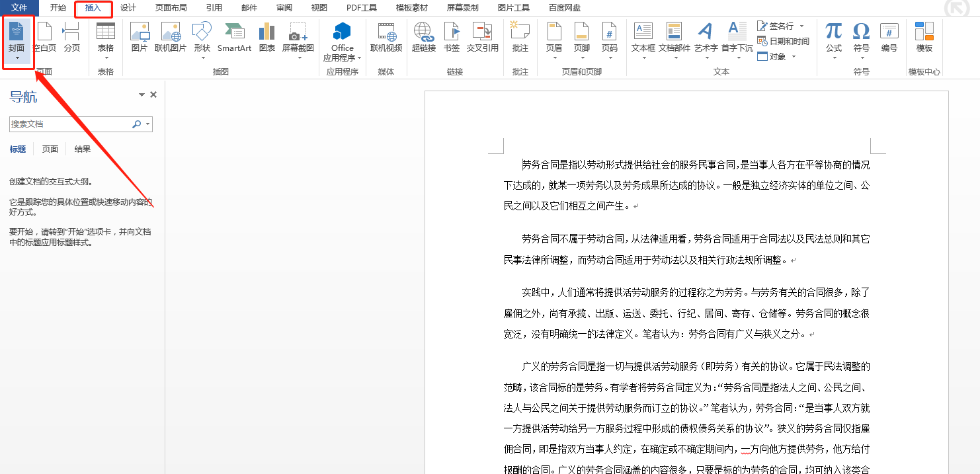The height and width of the screenshot is (474, 980).
Task: Open the 对象 object dropdown arrow
Action: click(796, 56)
